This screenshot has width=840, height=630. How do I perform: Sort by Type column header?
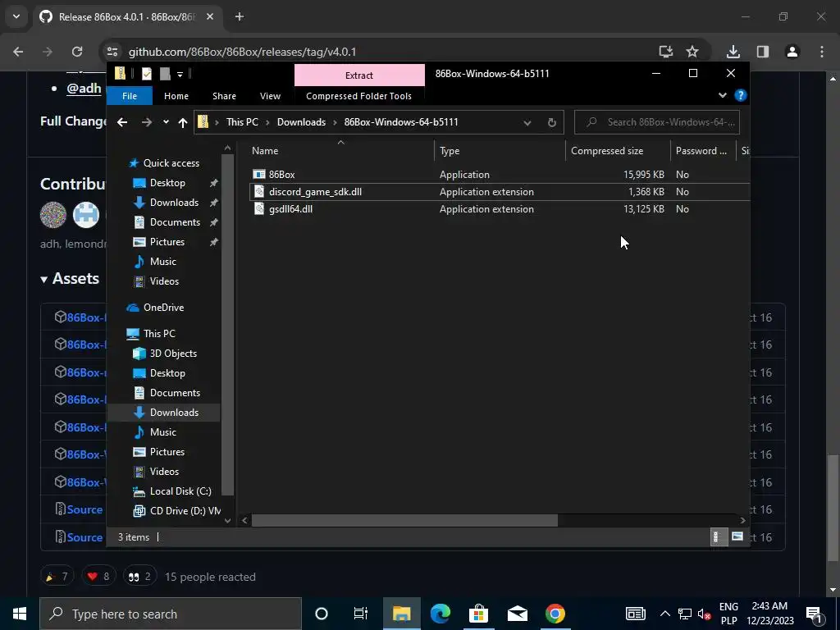pos(500,151)
